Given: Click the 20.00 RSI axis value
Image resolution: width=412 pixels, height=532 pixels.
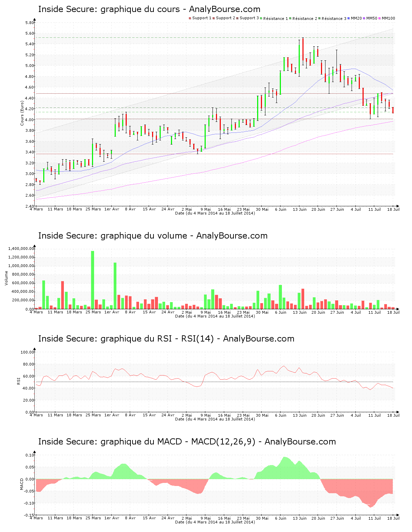Looking at the screenshot, I should click(x=28, y=400).
